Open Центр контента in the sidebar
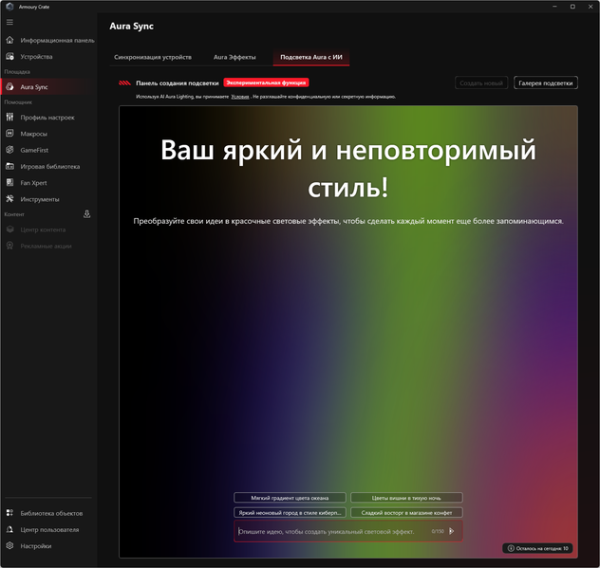Viewport: 600px width, 568px height. tap(48, 229)
